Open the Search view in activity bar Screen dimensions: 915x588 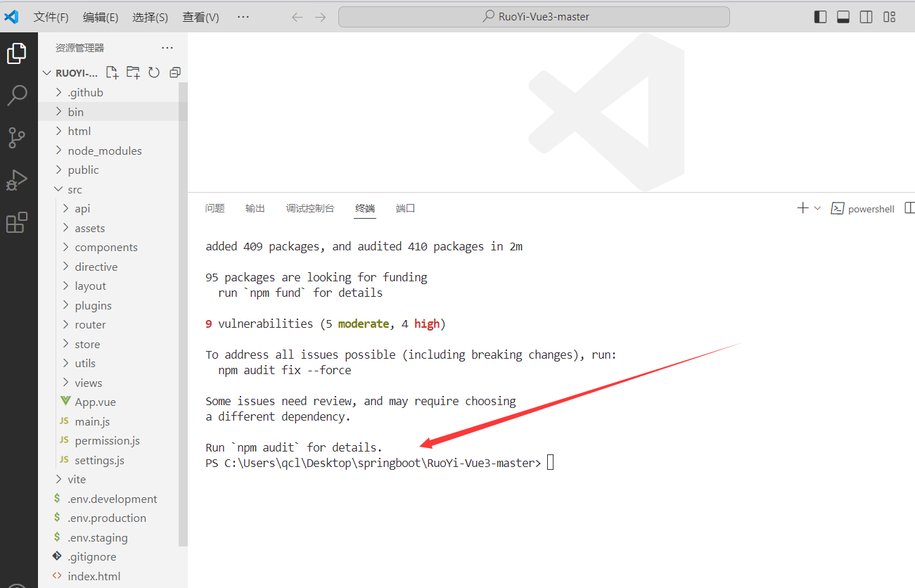click(17, 96)
